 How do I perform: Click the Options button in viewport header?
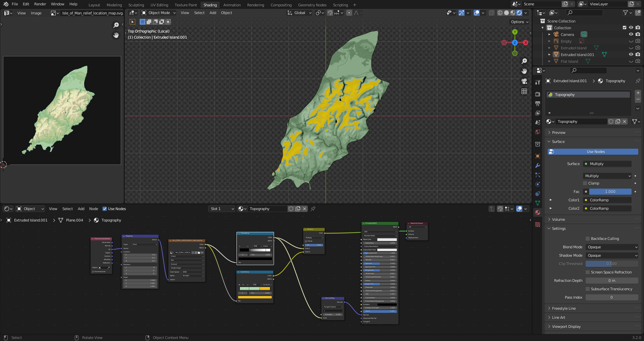pos(520,22)
